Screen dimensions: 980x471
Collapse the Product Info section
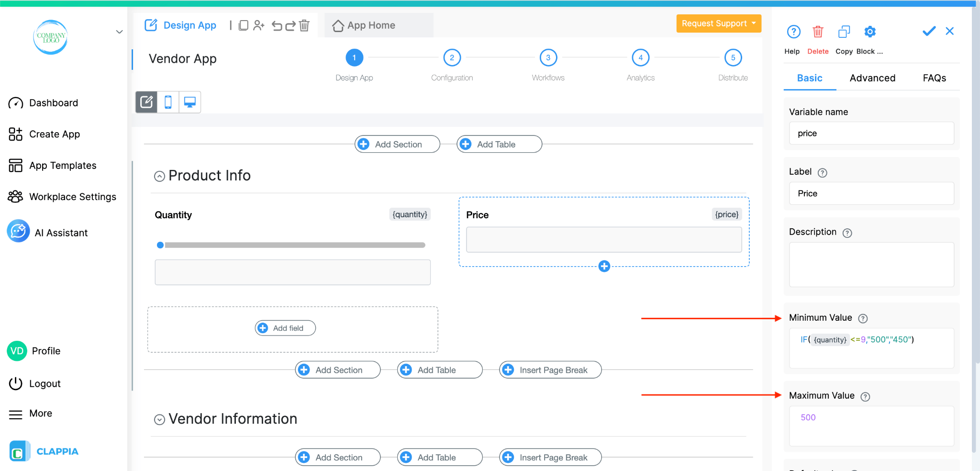(x=159, y=176)
